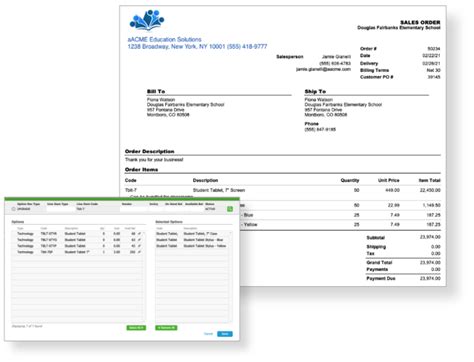
Task: Click the 22,450.00 item total on the sales order
Action: coord(430,190)
